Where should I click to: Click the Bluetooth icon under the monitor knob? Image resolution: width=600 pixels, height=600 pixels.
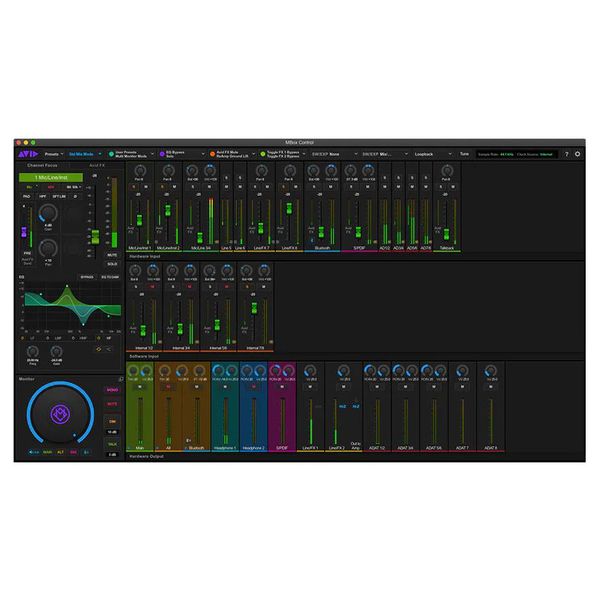[x=86, y=452]
